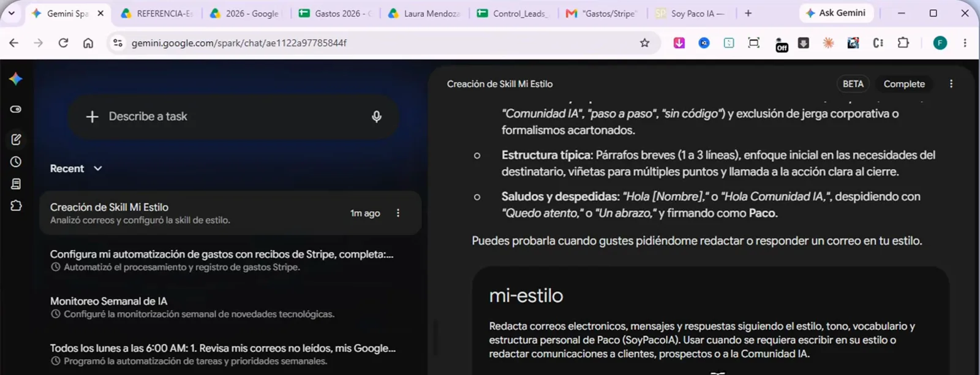The width and height of the screenshot is (980, 375).
Task: Open the skills puzzle piece sidebar icon
Action: (16, 206)
